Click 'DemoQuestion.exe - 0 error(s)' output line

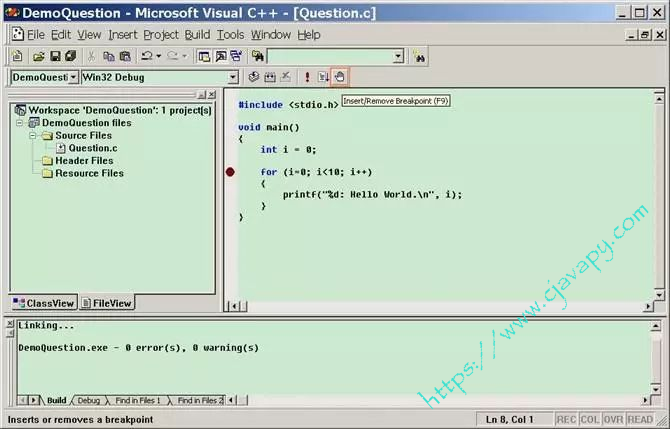138,348
